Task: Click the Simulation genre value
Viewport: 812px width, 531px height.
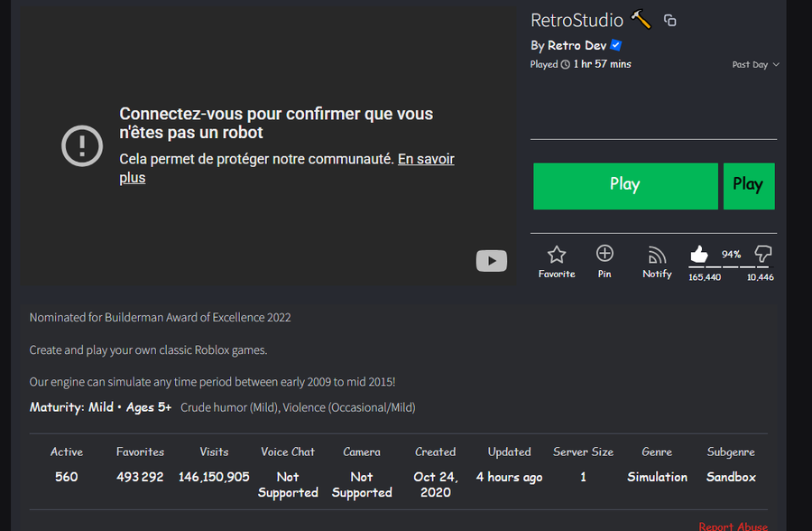Action: [x=657, y=477]
